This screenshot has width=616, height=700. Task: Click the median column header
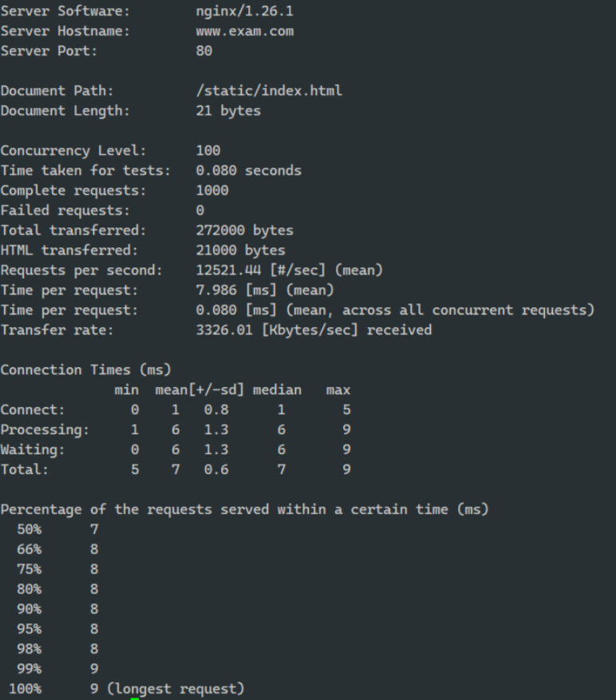(277, 390)
